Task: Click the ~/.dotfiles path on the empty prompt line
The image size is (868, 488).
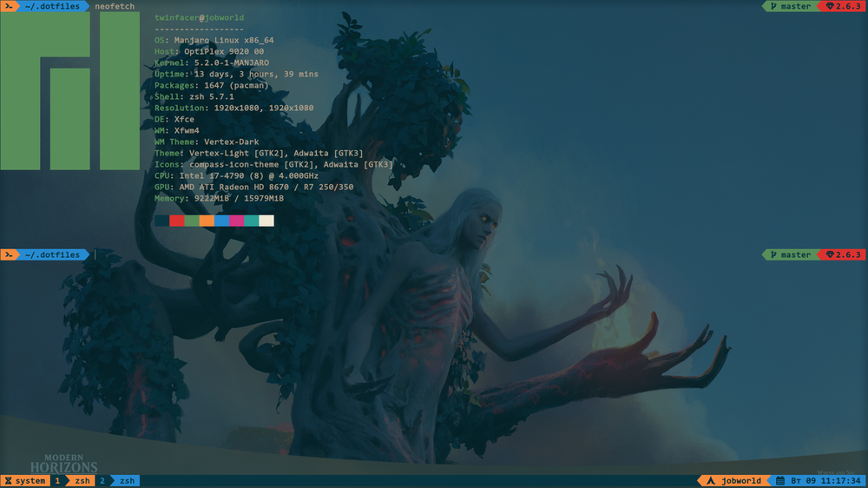Action: click(x=52, y=254)
